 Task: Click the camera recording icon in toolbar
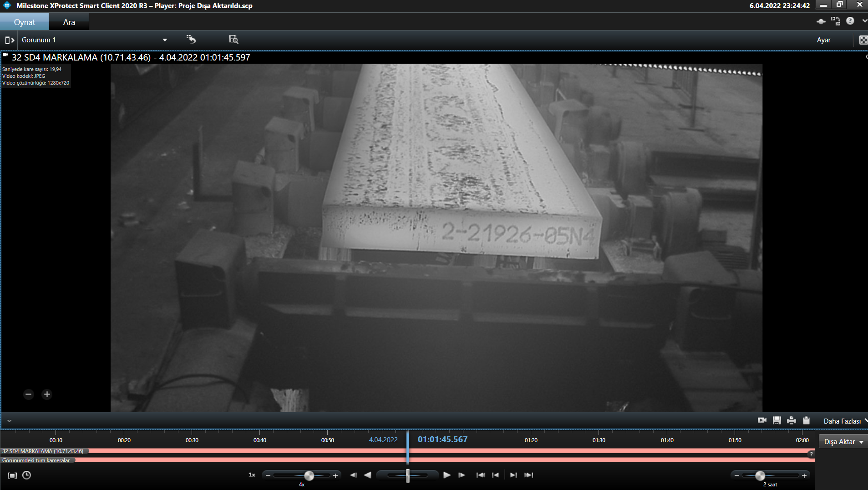[x=762, y=420]
